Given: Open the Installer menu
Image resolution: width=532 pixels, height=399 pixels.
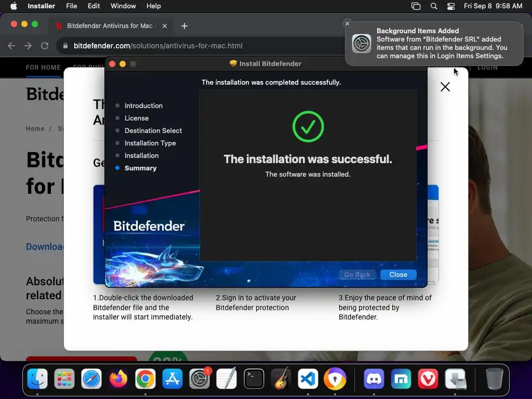Looking at the screenshot, I should pyautogui.click(x=42, y=6).
